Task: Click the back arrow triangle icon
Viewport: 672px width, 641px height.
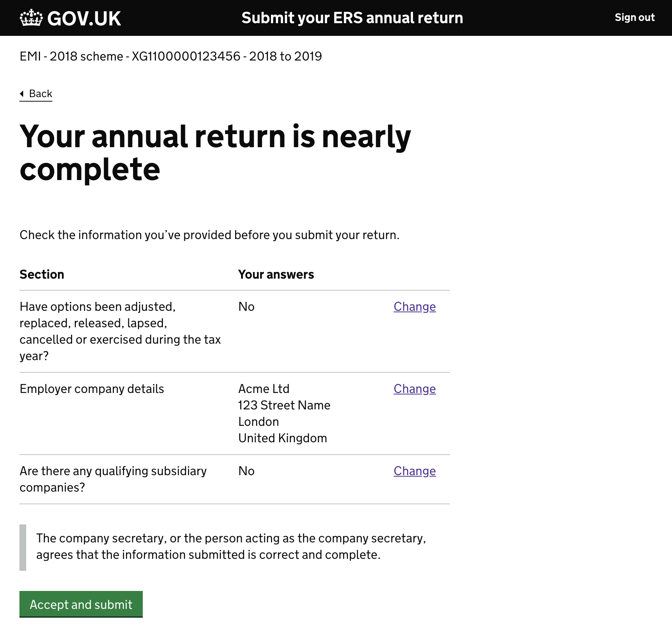Action: (x=22, y=93)
